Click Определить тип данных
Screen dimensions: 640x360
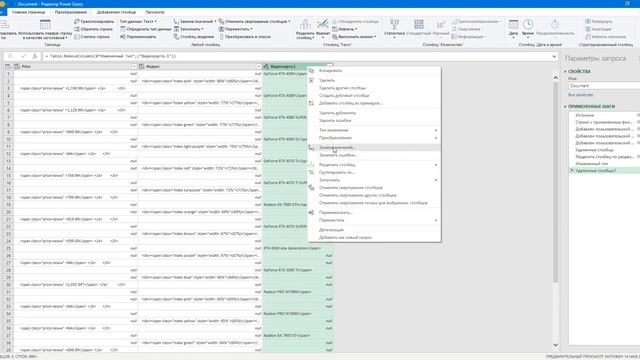pos(145,29)
